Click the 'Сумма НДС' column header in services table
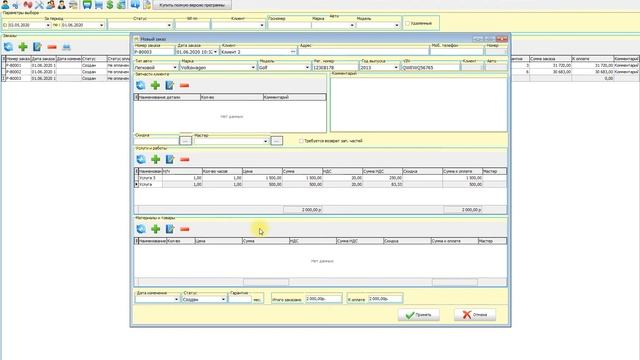This screenshot has width=640, height=360. tap(382, 171)
